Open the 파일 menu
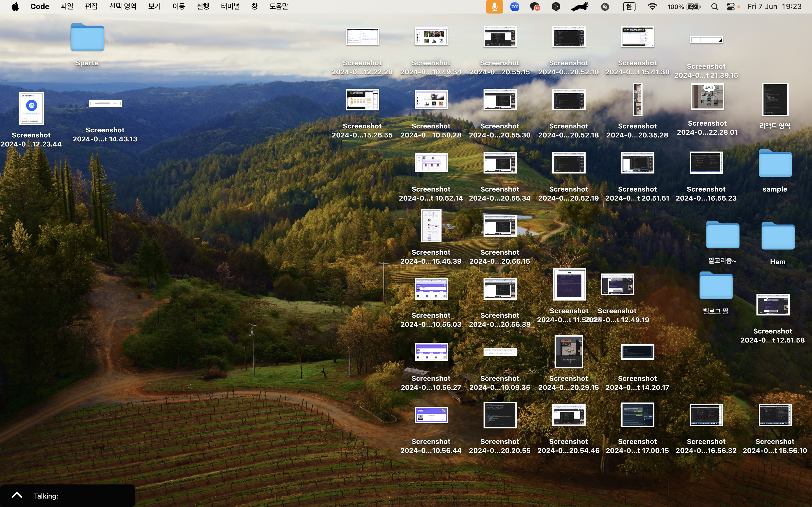This screenshot has height=507, width=812. [67, 7]
